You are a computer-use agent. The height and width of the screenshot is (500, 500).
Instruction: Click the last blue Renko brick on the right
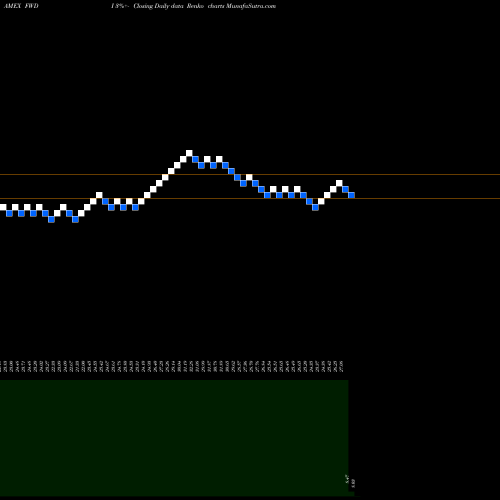click(351, 195)
